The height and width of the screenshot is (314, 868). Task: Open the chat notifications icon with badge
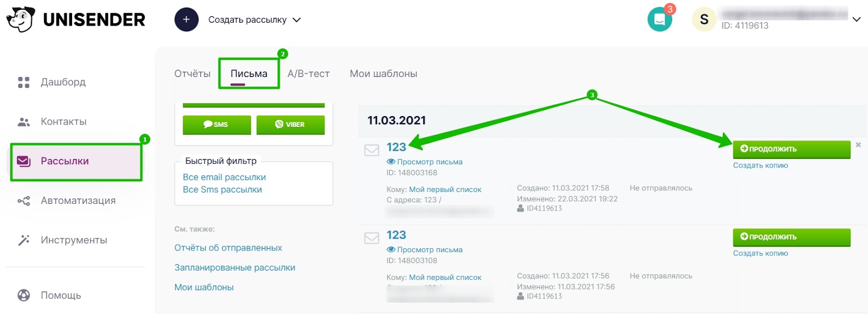point(660,19)
